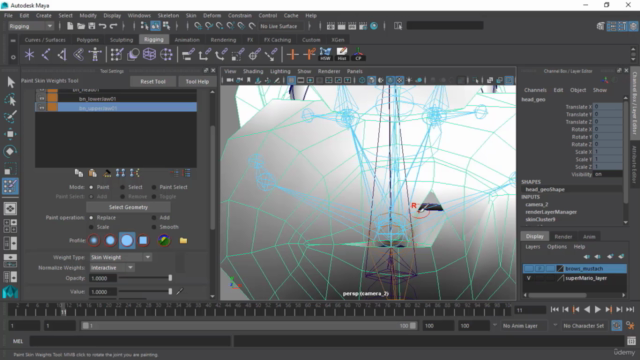Activate the Lasso select tool
This screenshot has width=640, height=360.
[x=11, y=100]
